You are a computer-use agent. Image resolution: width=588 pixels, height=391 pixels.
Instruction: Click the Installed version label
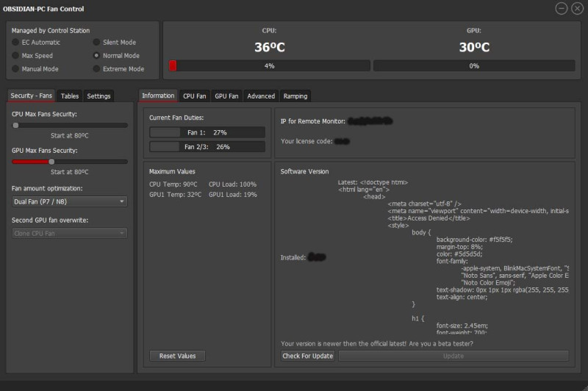293,257
